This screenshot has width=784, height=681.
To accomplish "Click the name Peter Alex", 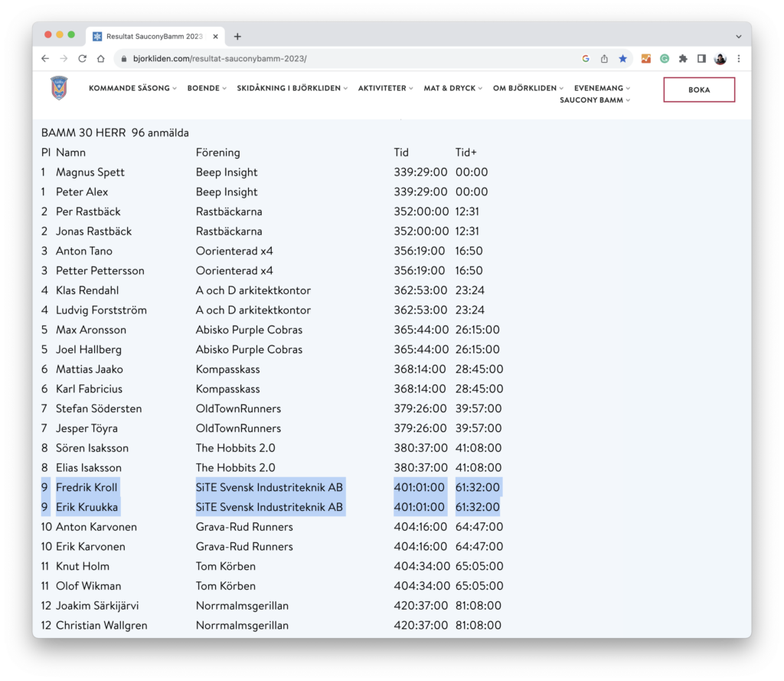I will coord(82,192).
